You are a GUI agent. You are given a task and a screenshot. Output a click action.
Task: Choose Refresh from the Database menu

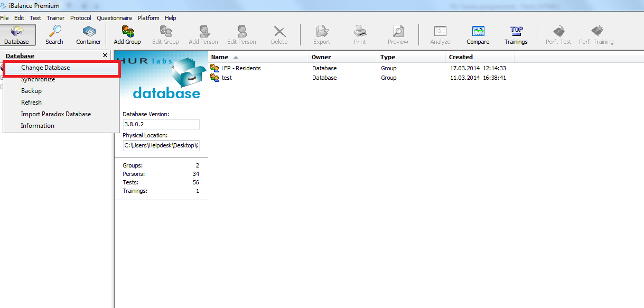61,102
